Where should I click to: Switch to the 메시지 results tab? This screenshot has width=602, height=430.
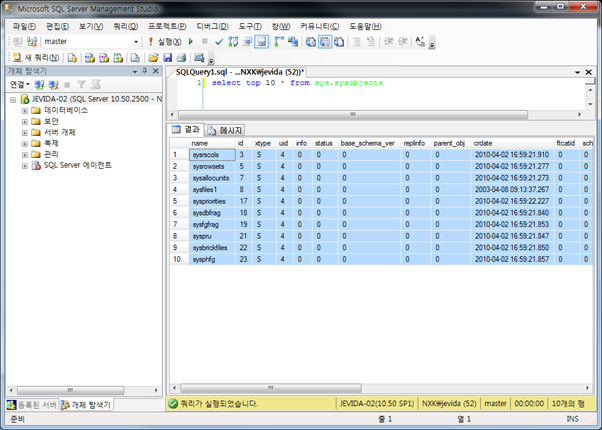point(225,131)
